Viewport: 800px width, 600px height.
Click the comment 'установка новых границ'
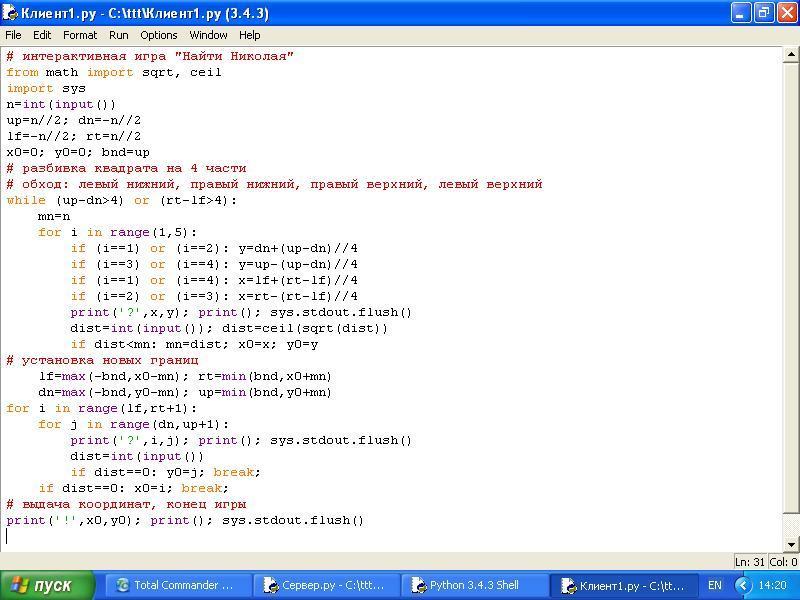[x=102, y=361]
